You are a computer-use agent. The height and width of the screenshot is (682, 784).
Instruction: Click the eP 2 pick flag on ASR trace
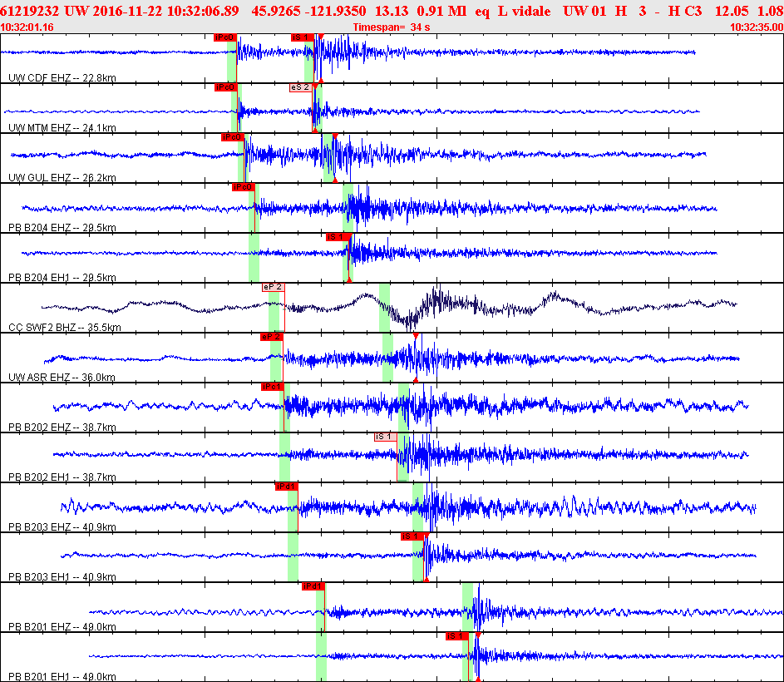pos(272,337)
